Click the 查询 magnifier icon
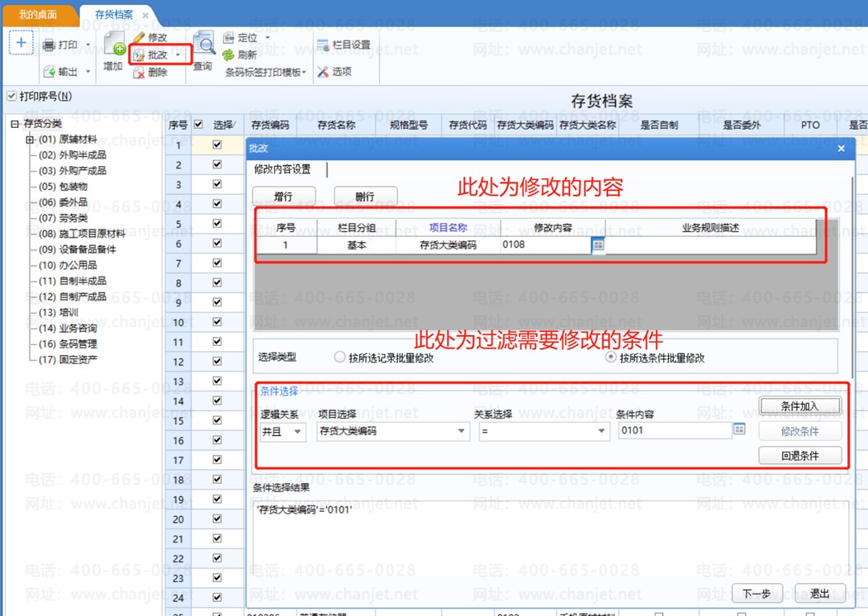 pyautogui.click(x=204, y=43)
